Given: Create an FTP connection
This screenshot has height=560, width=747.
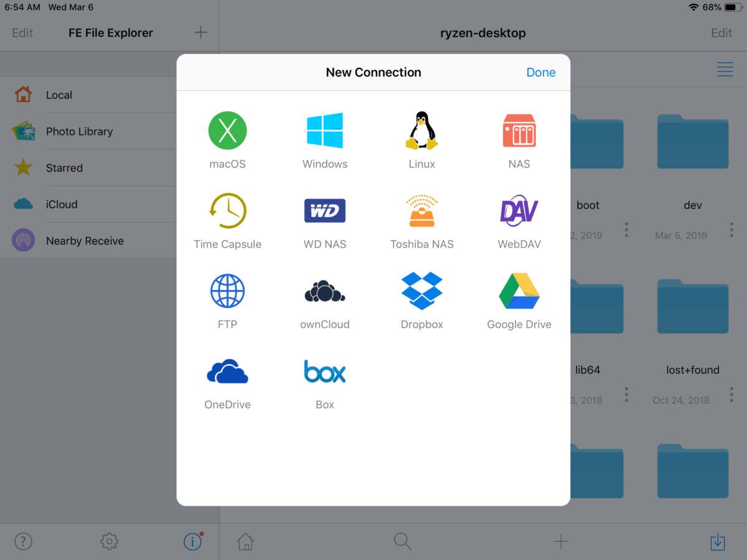Looking at the screenshot, I should pyautogui.click(x=227, y=301).
